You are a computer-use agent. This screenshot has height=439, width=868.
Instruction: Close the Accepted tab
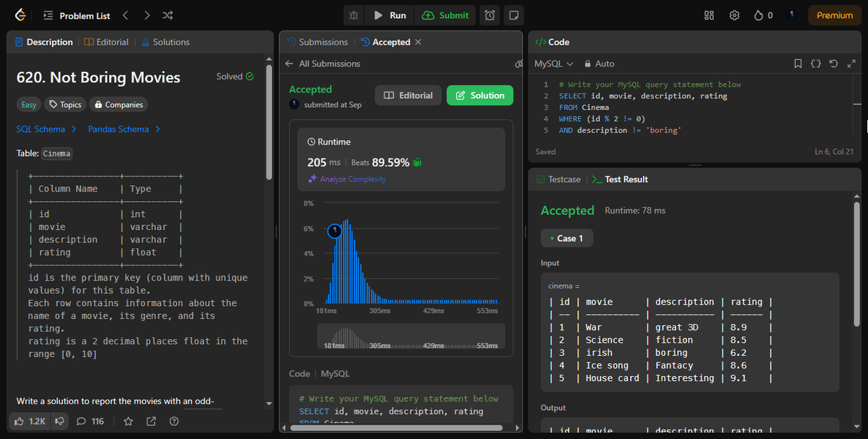[418, 42]
